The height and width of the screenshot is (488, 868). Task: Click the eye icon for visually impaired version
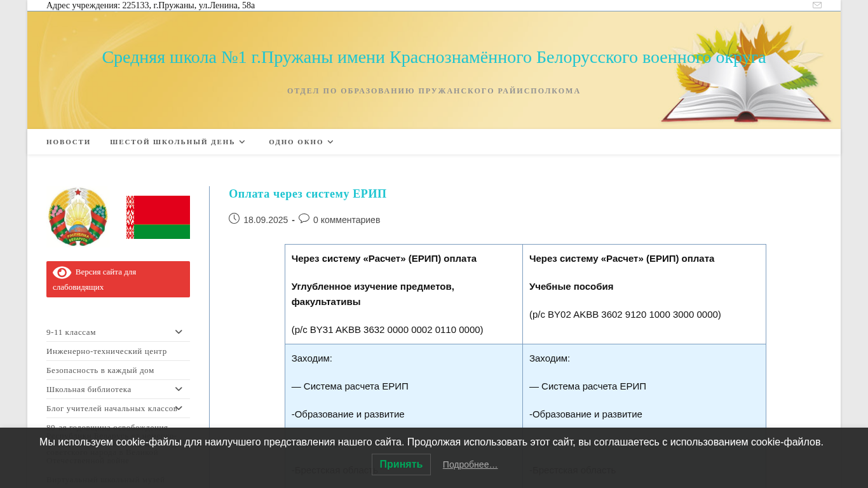point(62,273)
